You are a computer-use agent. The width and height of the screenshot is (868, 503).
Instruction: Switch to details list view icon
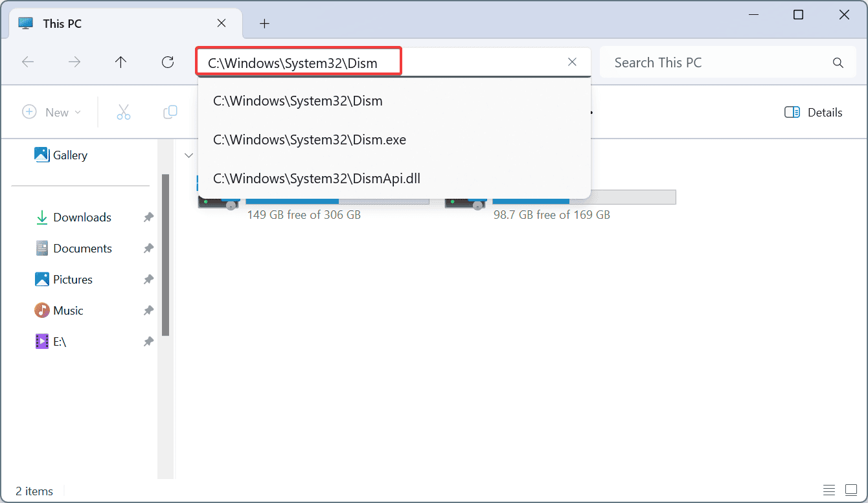828,490
